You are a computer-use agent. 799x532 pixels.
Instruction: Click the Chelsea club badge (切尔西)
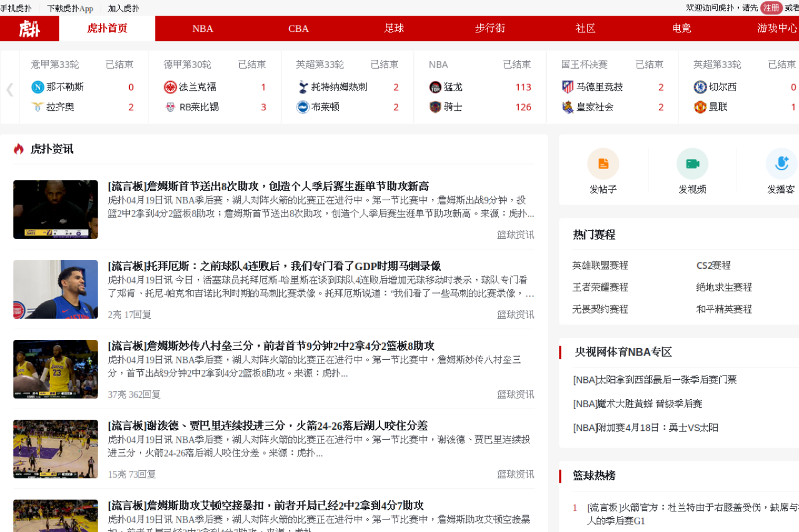(700, 87)
